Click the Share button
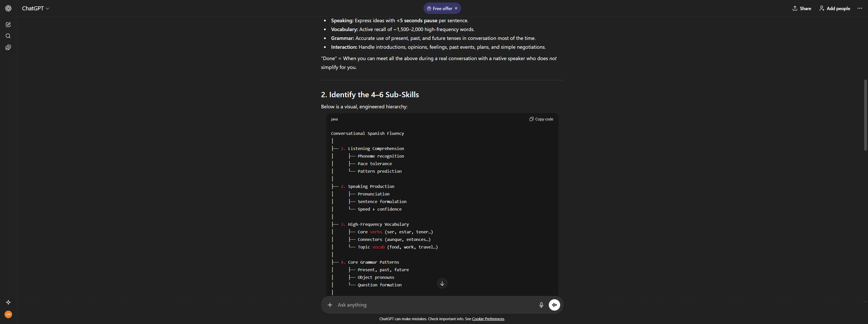The image size is (868, 324). pos(802,8)
